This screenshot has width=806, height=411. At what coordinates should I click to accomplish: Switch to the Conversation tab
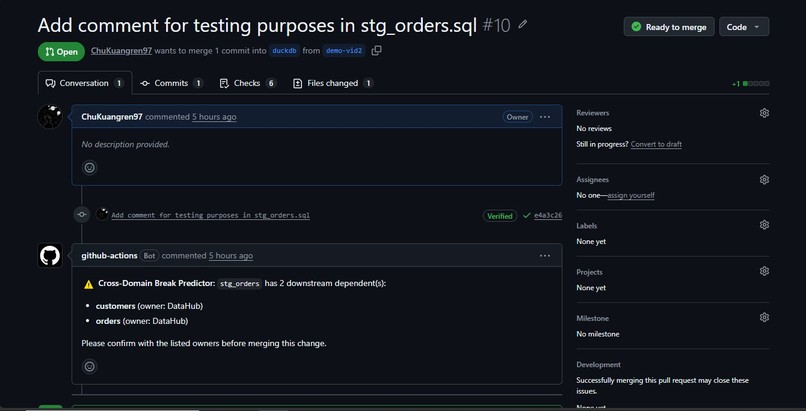[x=85, y=83]
